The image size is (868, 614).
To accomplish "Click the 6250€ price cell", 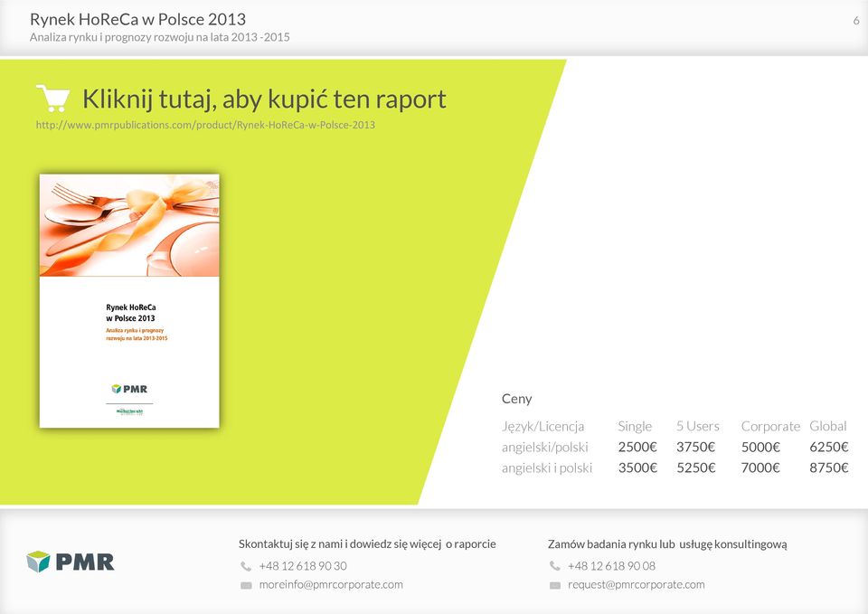I will coord(829,447).
